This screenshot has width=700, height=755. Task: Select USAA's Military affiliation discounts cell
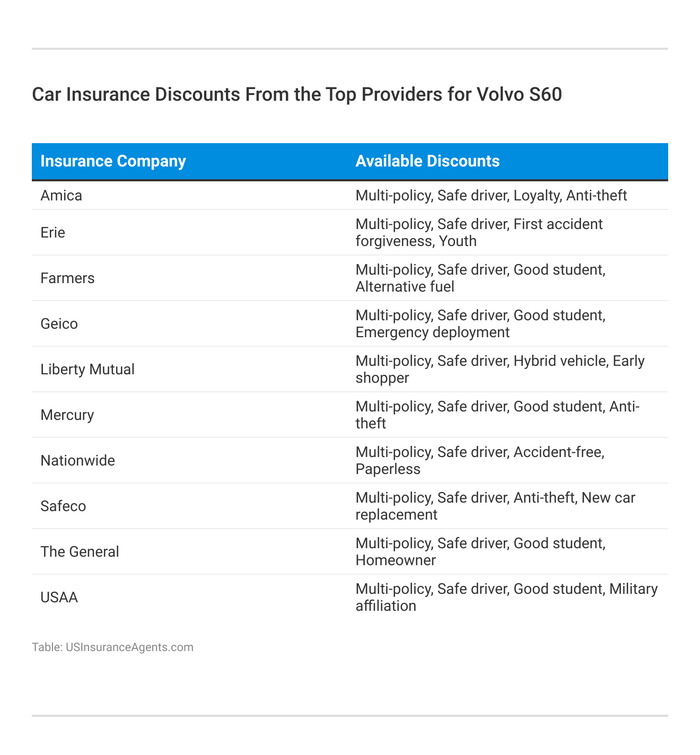(x=506, y=598)
